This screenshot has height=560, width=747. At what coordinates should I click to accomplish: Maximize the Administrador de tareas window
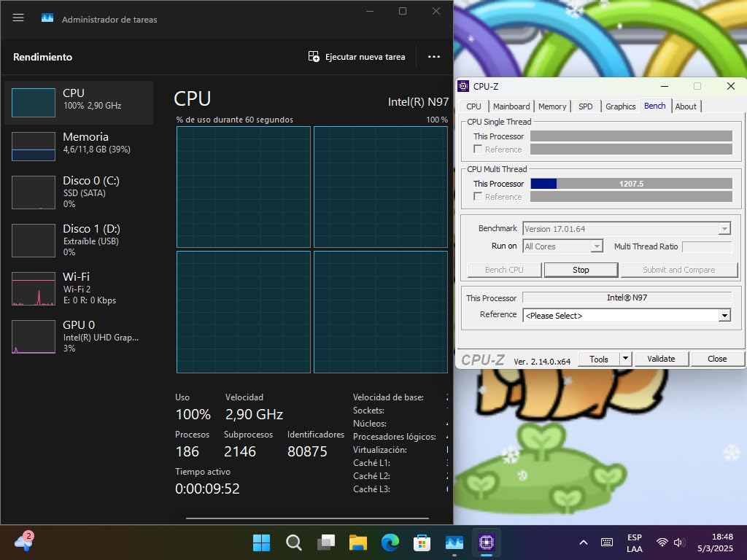(x=403, y=11)
